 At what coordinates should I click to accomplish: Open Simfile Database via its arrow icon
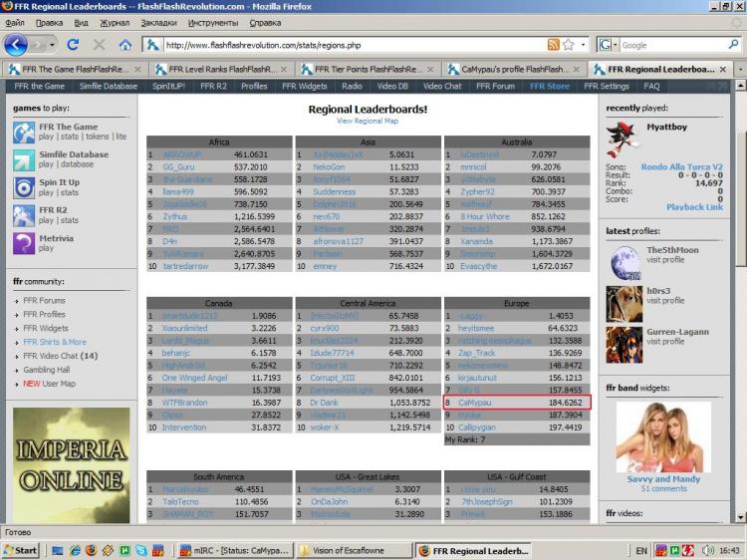click(24, 159)
